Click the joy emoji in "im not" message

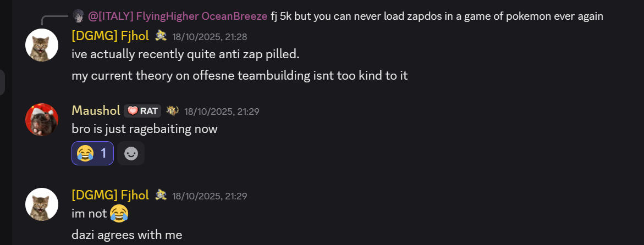point(119,213)
